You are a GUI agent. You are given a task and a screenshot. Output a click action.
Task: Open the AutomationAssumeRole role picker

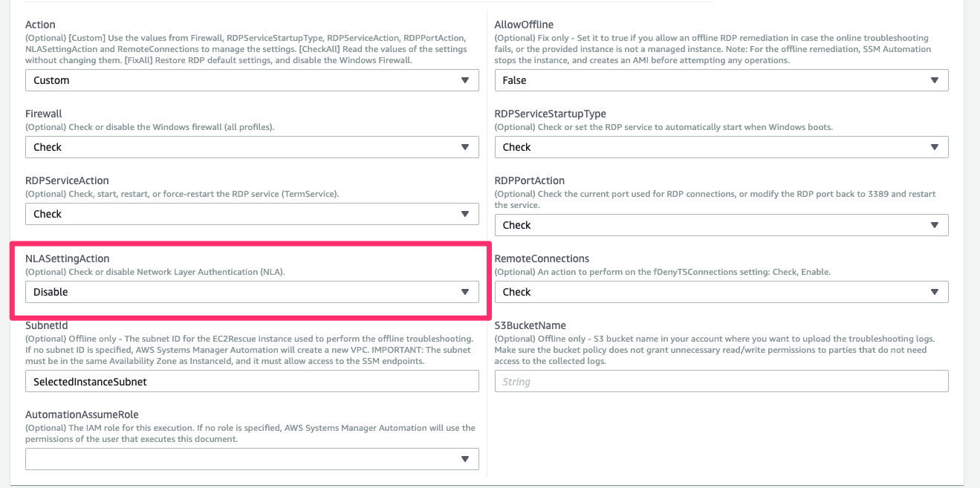click(253, 459)
